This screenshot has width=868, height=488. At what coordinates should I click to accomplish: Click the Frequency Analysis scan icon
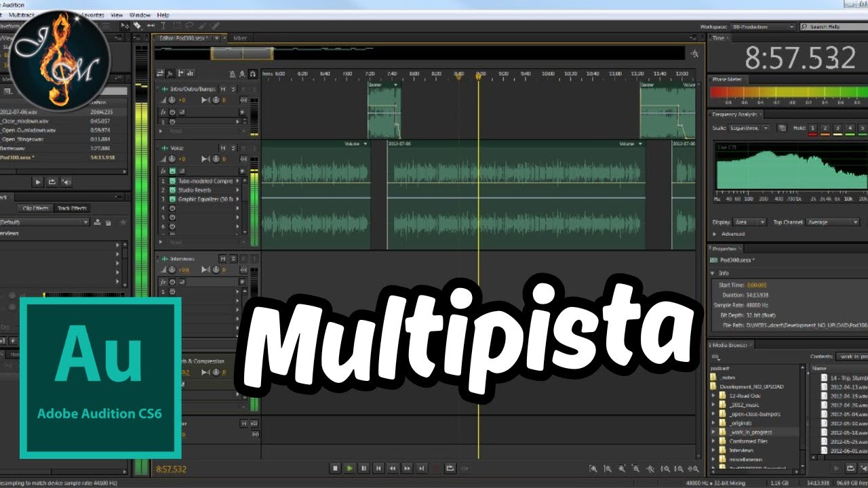pos(782,127)
